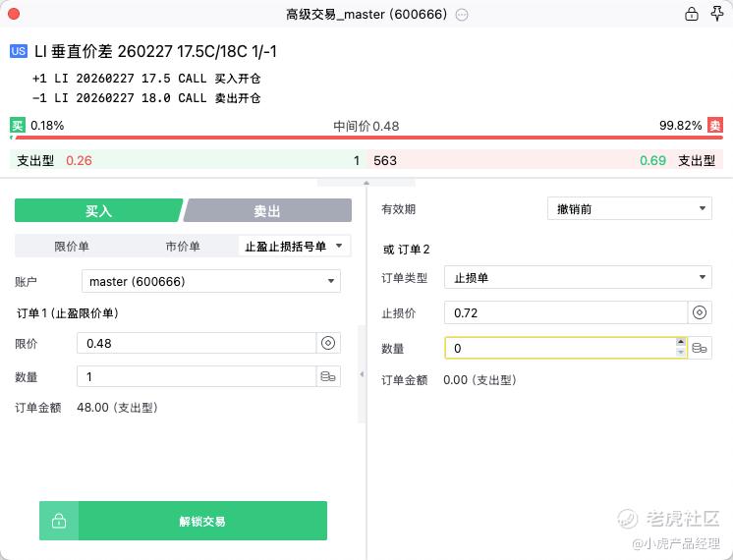Pin the trading window on top

tap(716, 14)
